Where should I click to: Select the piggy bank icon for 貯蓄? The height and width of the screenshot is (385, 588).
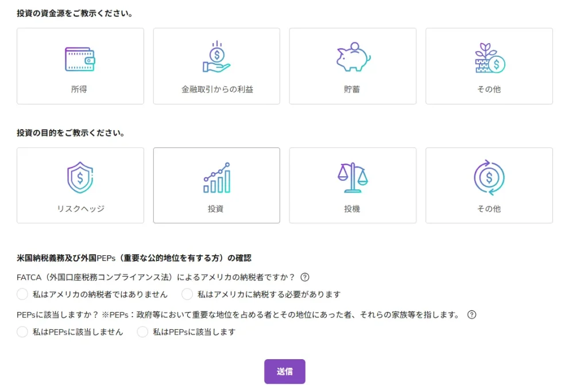point(352,56)
